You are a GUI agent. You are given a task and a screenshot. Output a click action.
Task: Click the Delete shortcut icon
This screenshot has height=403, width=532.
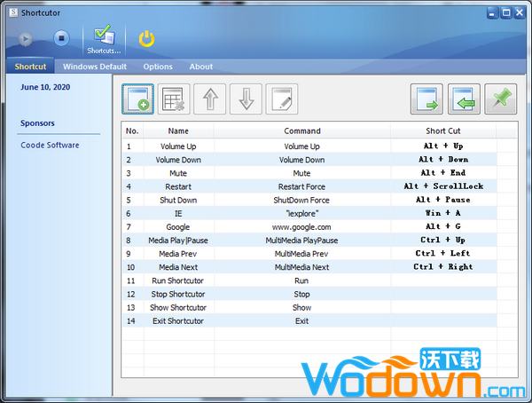174,99
